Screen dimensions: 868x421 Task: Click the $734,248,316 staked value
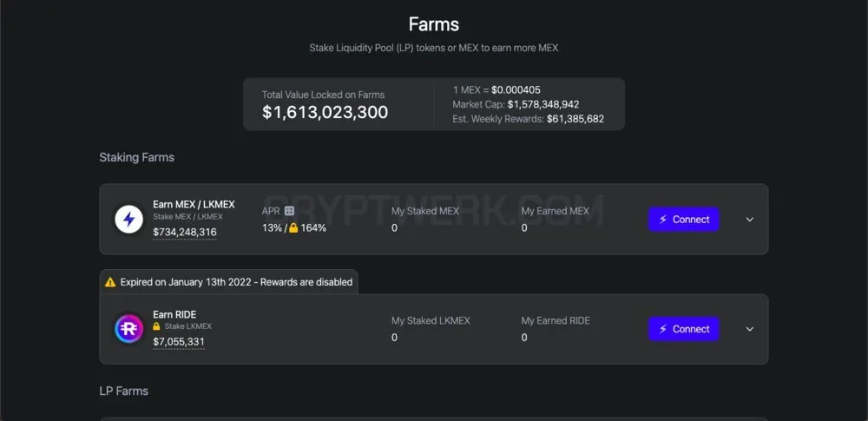185,232
